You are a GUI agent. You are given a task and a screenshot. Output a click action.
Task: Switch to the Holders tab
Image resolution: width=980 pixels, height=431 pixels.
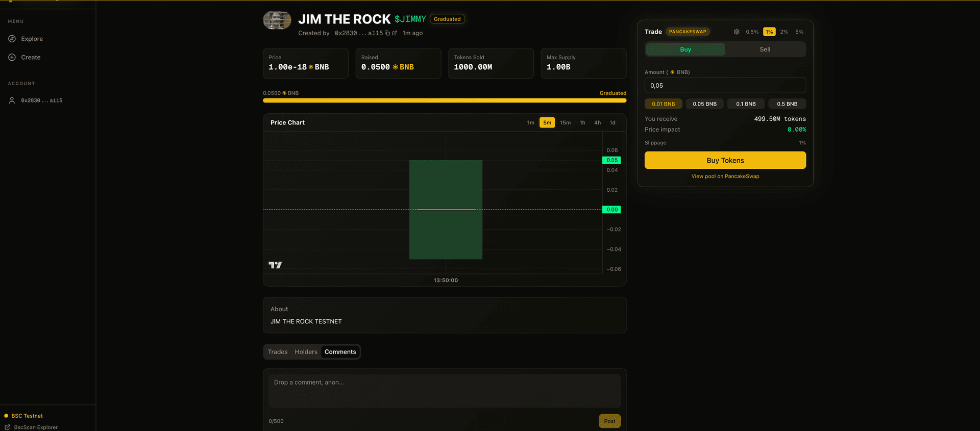tap(306, 352)
